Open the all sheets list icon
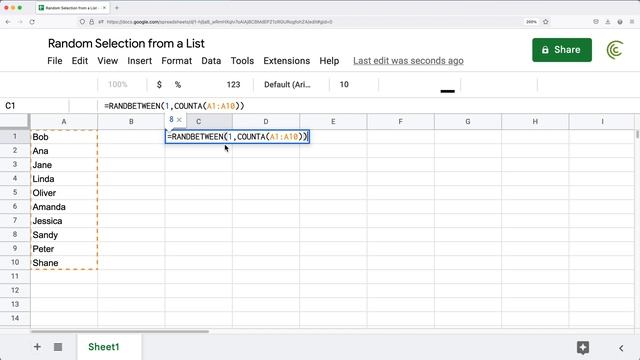The height and width of the screenshot is (360, 640). click(58, 347)
